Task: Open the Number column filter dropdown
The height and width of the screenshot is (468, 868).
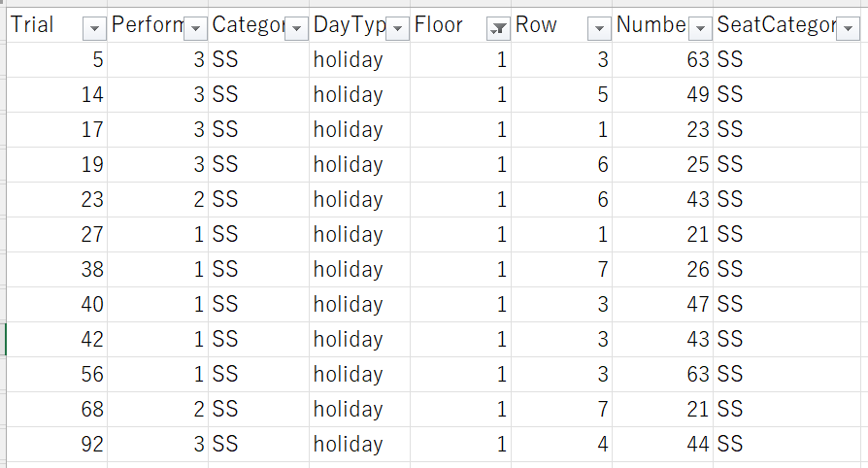Action: pyautogui.click(x=700, y=28)
